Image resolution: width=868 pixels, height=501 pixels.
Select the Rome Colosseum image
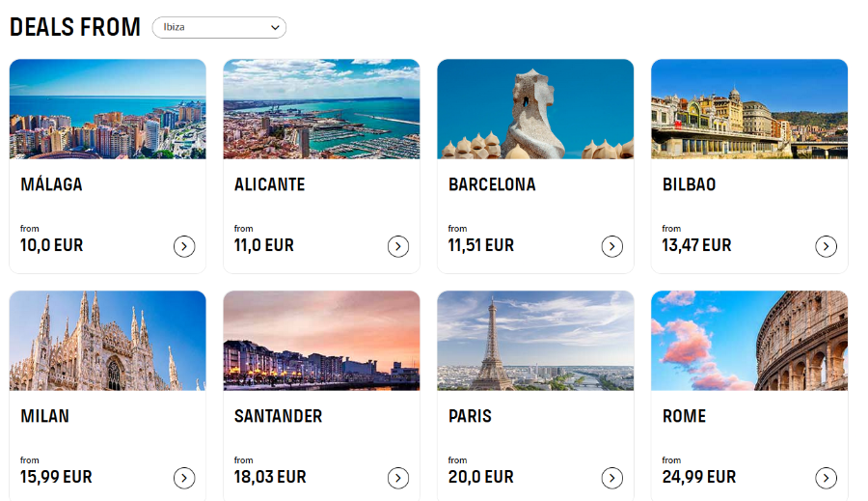749,341
